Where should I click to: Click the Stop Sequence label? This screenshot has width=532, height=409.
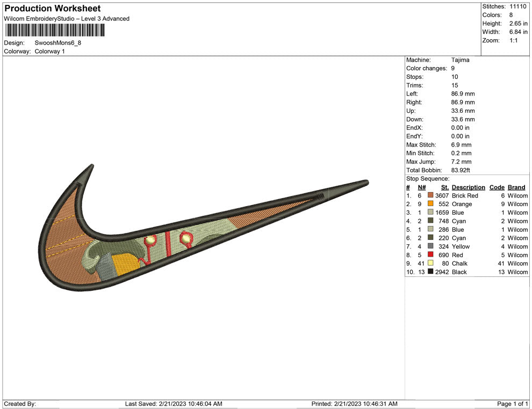(x=428, y=179)
